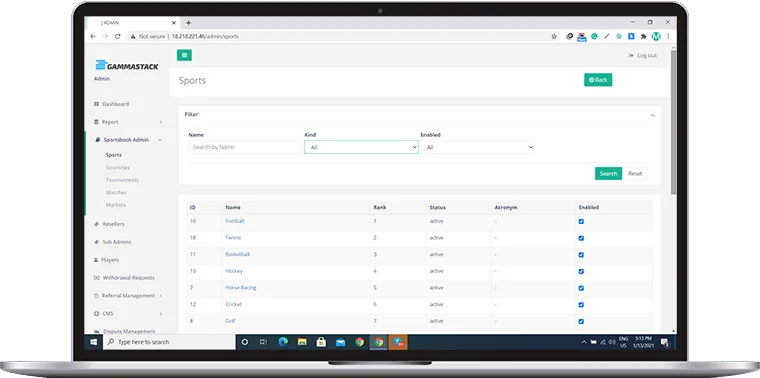Open the Windows Start menu
This screenshot has width=760, height=378.
94,342
